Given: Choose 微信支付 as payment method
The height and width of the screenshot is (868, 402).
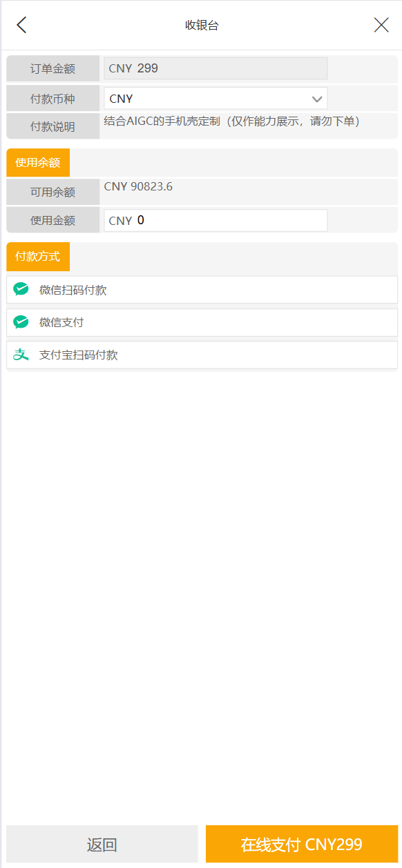Looking at the screenshot, I should point(202,322).
